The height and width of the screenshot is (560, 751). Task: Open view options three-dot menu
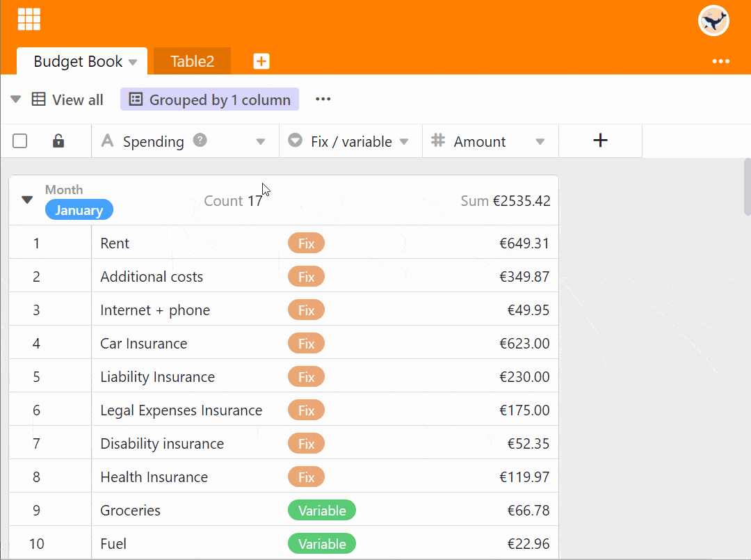pyautogui.click(x=323, y=99)
